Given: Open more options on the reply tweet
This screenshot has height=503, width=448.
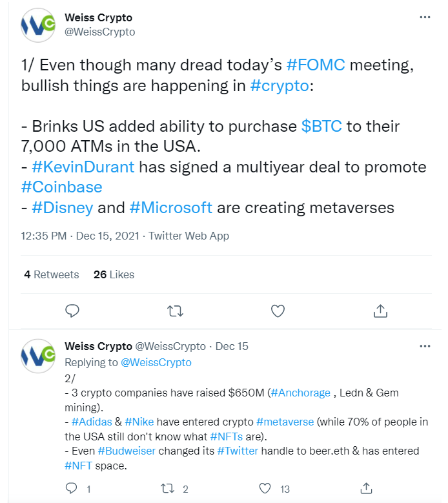Looking at the screenshot, I should [x=425, y=346].
